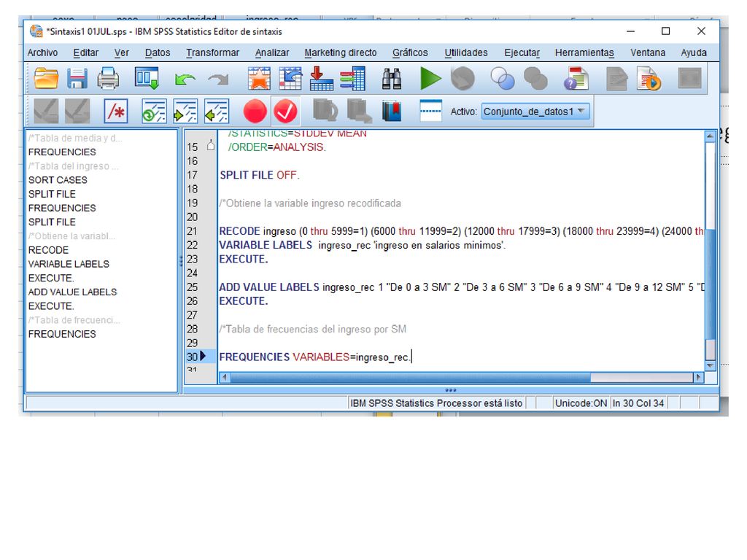Screen dimensions: 747x560
Task: Save the syntax file with the diskette icon
Action: coord(77,79)
